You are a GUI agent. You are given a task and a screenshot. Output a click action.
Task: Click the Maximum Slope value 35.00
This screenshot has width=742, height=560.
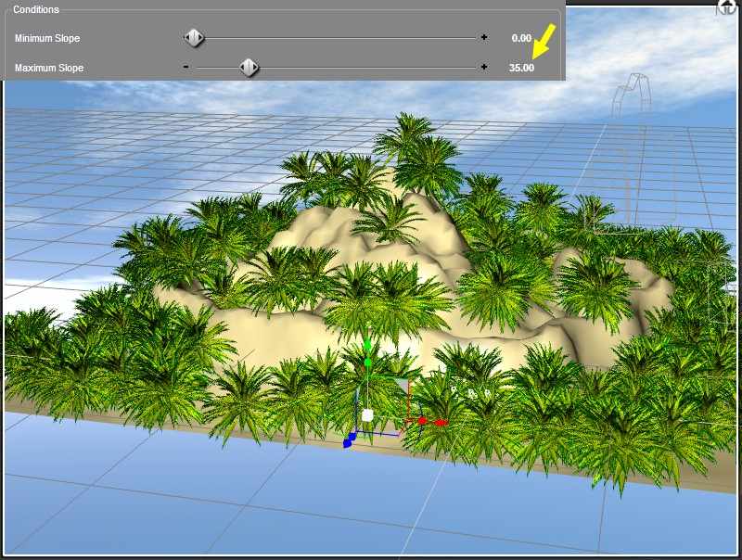[x=521, y=68]
